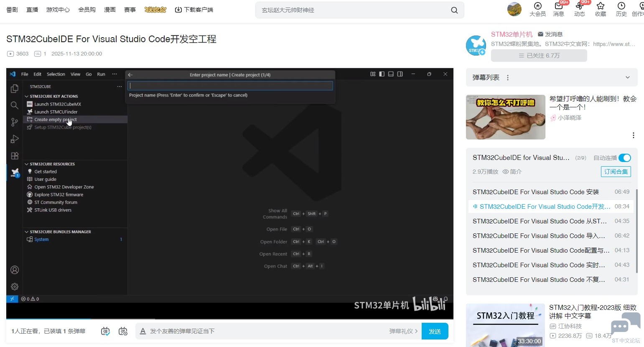
Task: Open danmaku settings icon beside input
Action: click(123, 331)
